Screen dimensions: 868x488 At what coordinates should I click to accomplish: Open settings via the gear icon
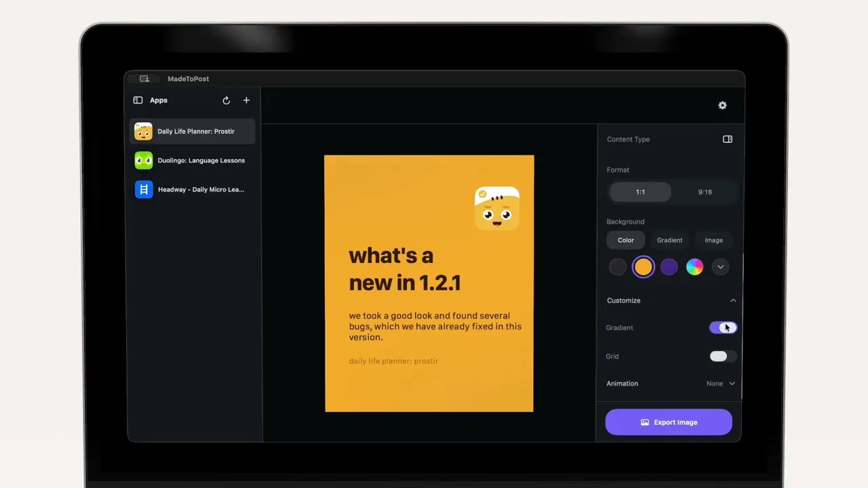point(722,105)
